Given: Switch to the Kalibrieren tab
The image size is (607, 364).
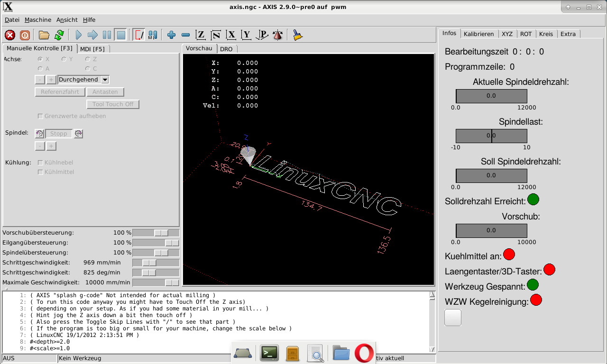Looking at the screenshot, I should tap(478, 34).
